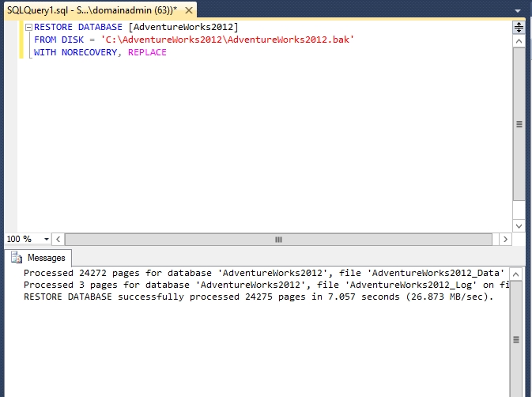Click the Messages tab icon
Image resolution: width=532 pixels, height=397 pixels.
[17, 258]
